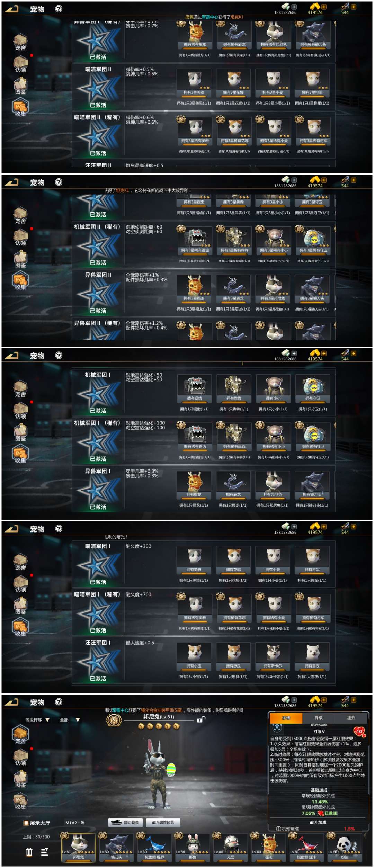Select the 盼达 panda pet card
Screen dimensions: 374x868
[x=345, y=847]
